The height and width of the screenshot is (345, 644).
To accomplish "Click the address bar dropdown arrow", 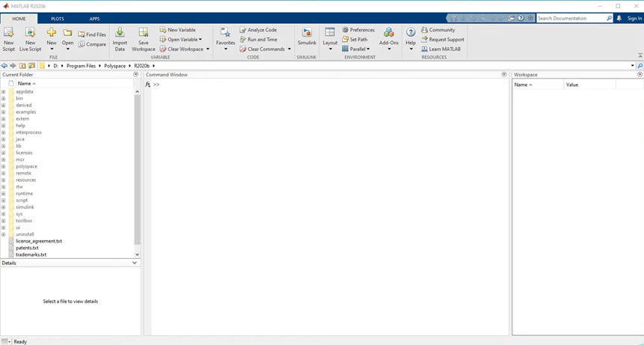I will (633, 66).
